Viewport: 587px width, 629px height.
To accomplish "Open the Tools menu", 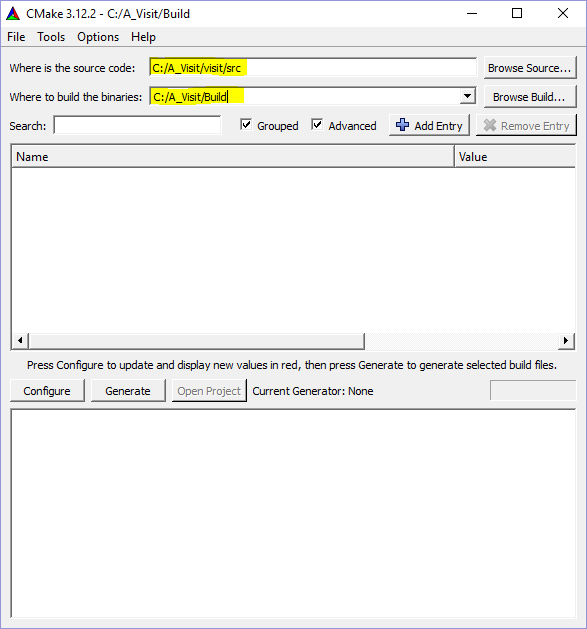I will click(x=51, y=37).
